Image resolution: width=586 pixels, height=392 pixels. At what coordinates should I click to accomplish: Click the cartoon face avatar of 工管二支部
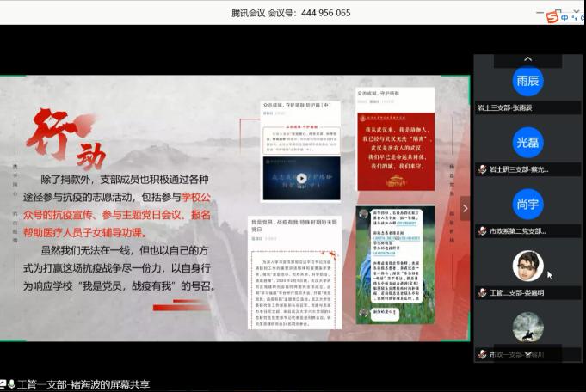pyautogui.click(x=527, y=266)
